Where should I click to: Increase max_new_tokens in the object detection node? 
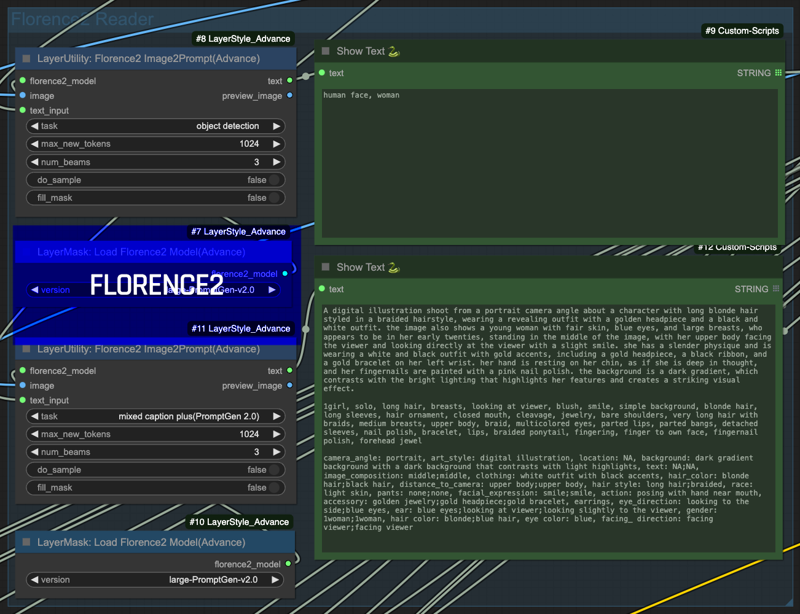click(x=277, y=144)
